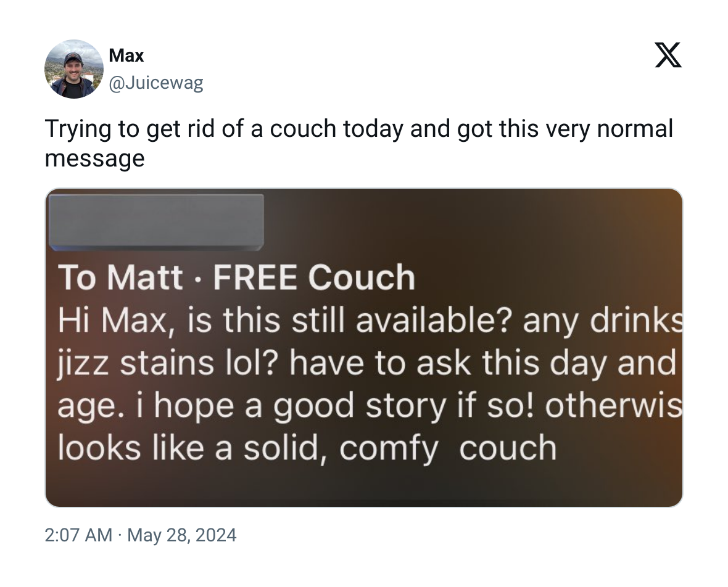Click the "2:07 AM" timestamp
The width and height of the screenshot is (728, 587).
(78, 535)
